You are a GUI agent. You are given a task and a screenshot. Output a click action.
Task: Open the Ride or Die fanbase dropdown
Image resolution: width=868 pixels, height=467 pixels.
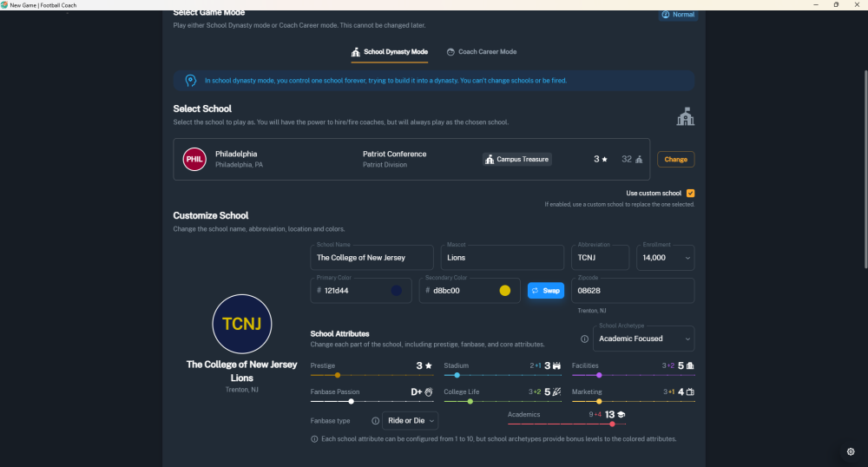pyautogui.click(x=411, y=421)
